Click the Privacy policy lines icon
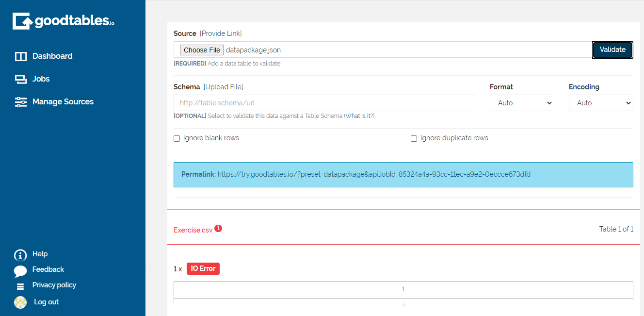 click(20, 286)
